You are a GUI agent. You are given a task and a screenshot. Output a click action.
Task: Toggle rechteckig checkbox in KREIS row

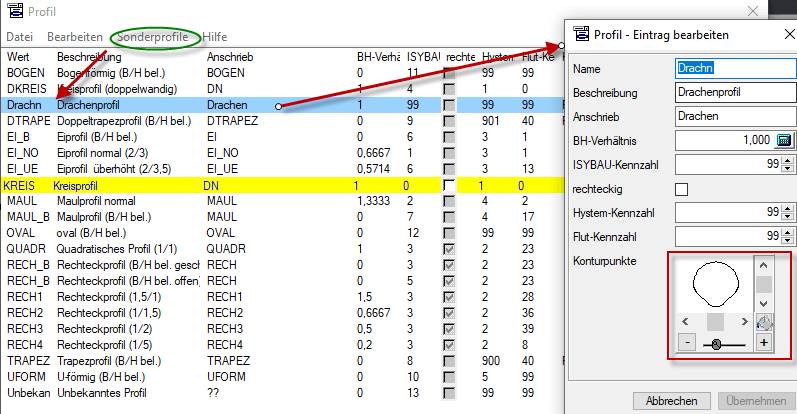(450, 186)
